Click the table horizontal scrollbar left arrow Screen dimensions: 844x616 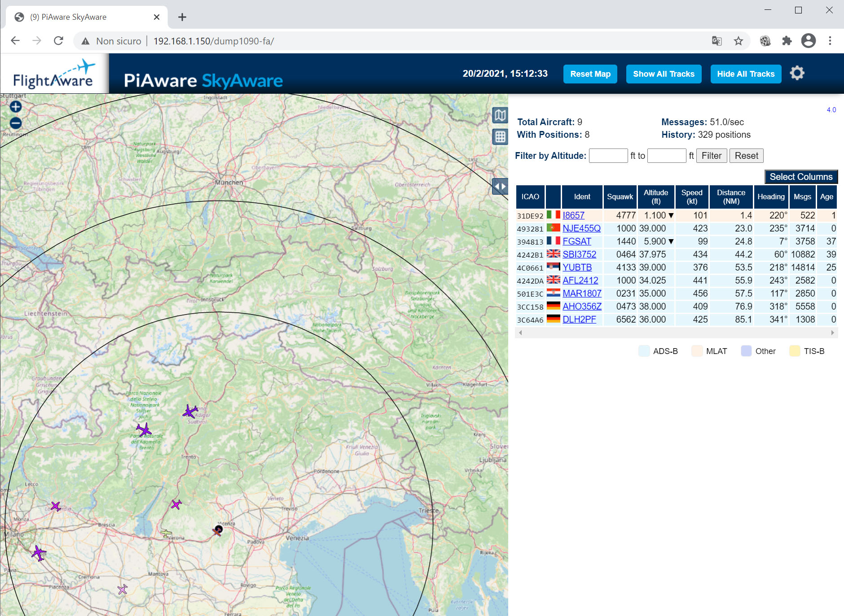(x=520, y=333)
